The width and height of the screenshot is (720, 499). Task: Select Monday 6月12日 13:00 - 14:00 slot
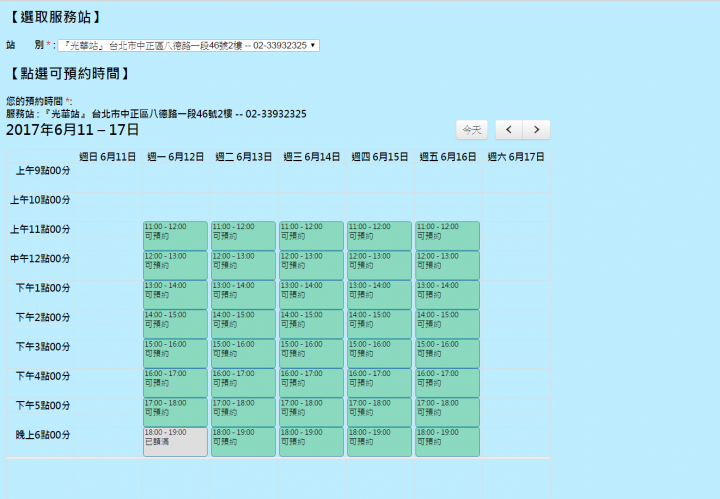pos(175,295)
